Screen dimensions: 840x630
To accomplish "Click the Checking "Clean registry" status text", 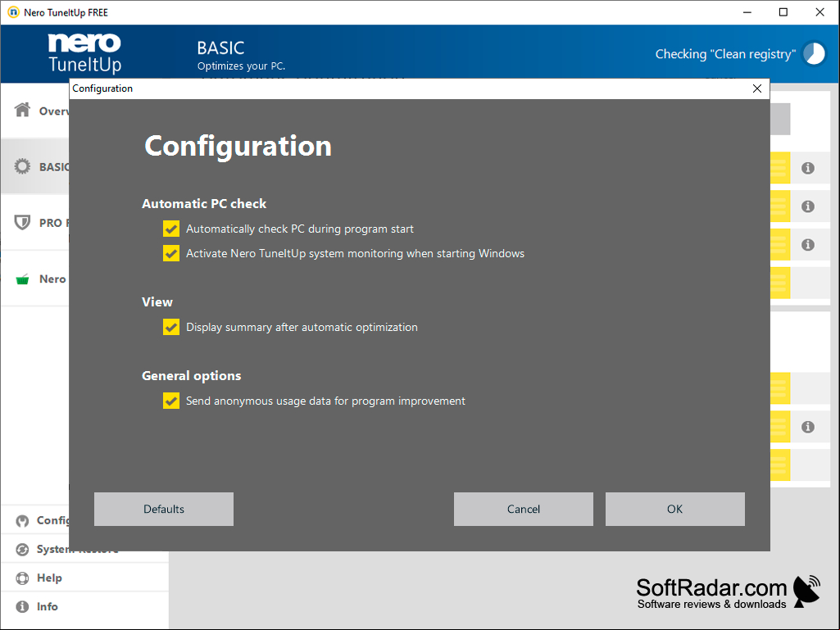I will point(726,54).
